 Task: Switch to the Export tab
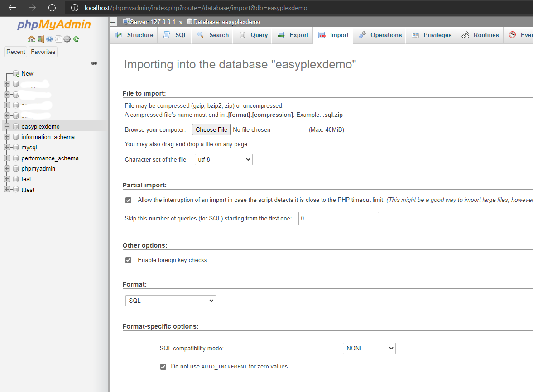click(293, 35)
